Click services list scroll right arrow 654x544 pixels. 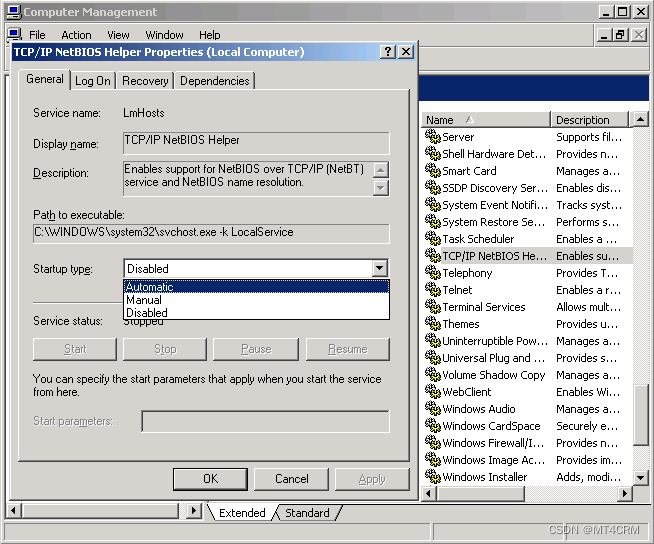[x=624, y=494]
